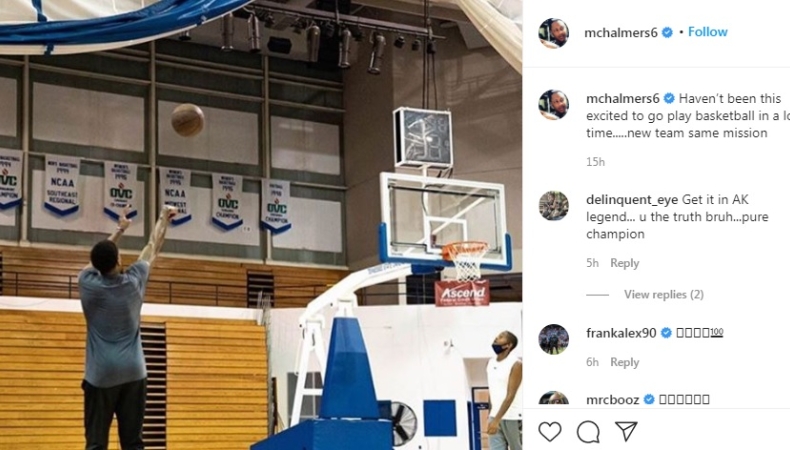The height and width of the screenshot is (450, 790).
Task: Click mrcbooz commenter avatar
Action: 554,398
